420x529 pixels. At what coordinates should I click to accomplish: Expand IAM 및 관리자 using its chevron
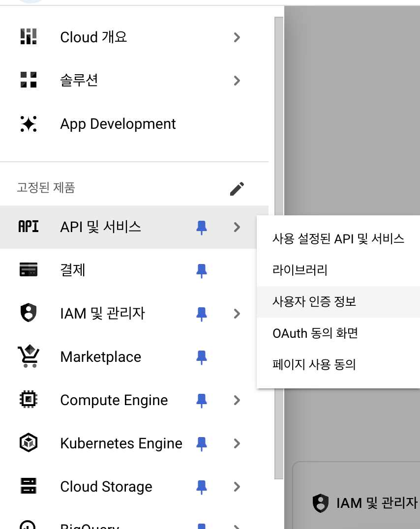[x=237, y=313]
